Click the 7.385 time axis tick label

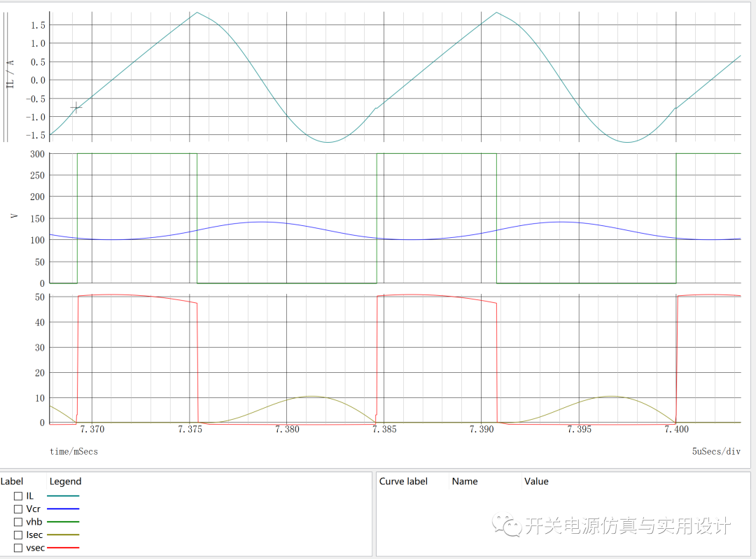pos(384,430)
